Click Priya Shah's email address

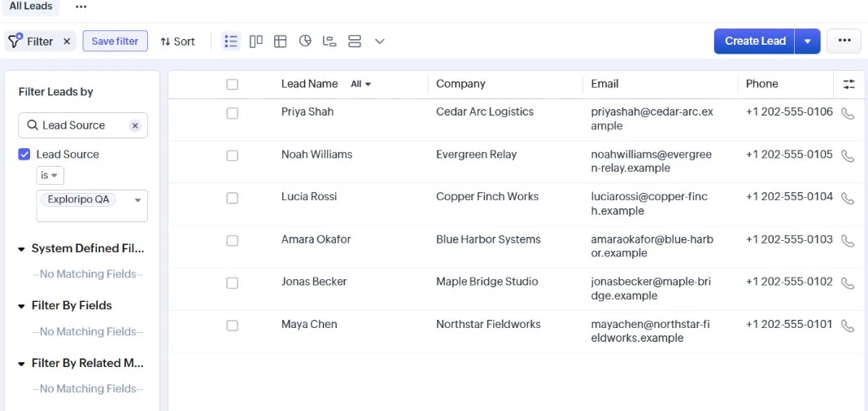click(x=652, y=119)
